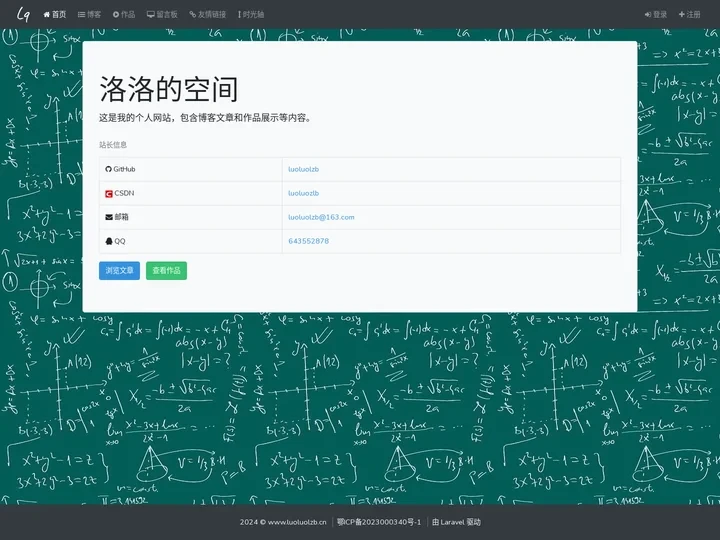Click the plus icon beside 注册
720x540 pixels.
tap(681, 15)
